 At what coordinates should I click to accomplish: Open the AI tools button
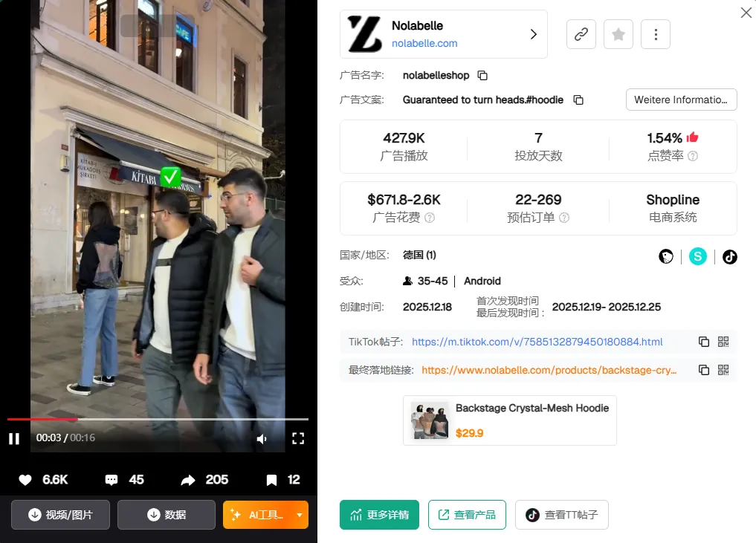click(x=257, y=515)
